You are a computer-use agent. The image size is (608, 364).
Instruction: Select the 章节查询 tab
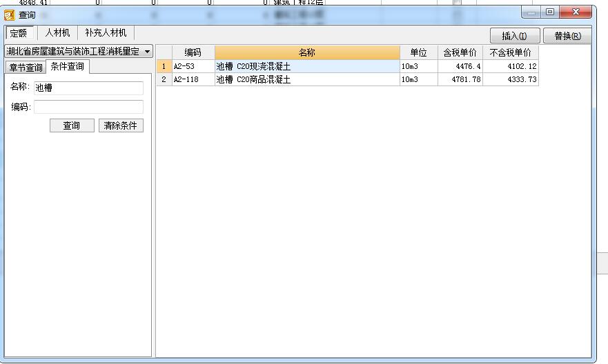coord(26,68)
